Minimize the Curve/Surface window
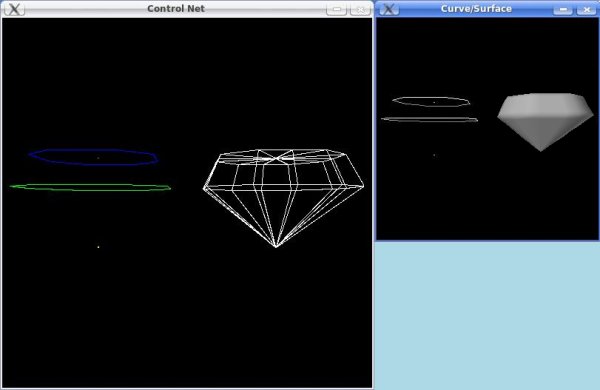 [x=563, y=9]
